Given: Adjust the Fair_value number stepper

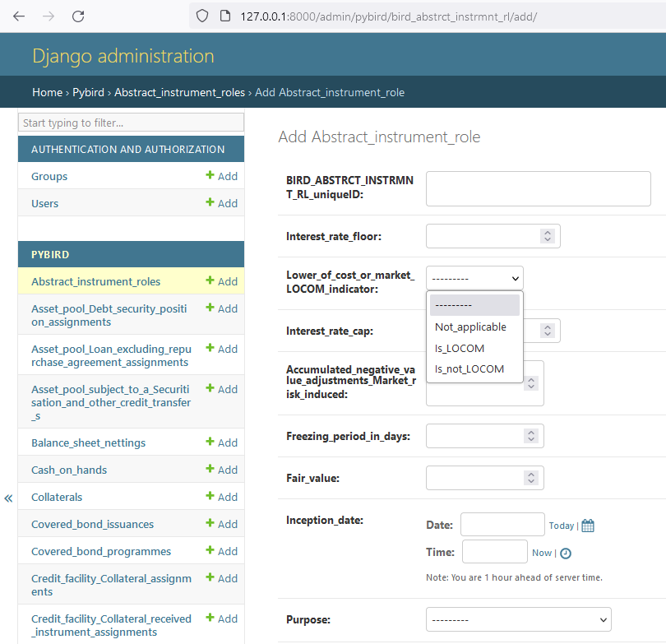Looking at the screenshot, I should point(531,478).
